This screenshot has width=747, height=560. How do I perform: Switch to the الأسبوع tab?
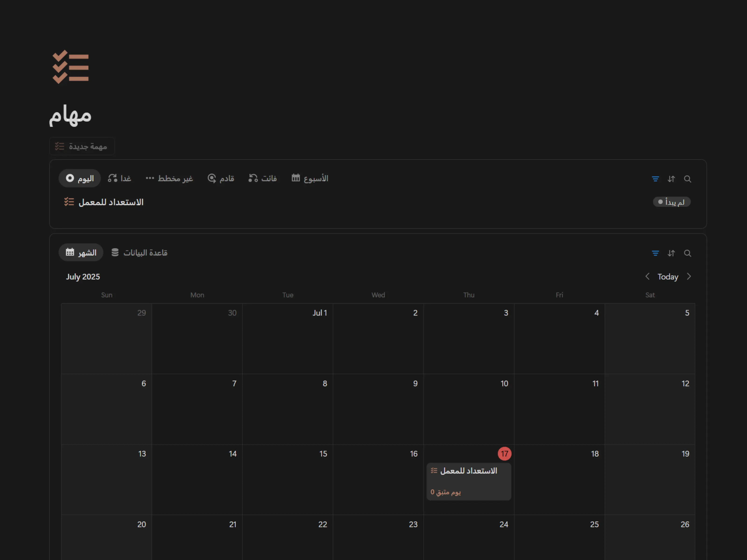(x=310, y=178)
